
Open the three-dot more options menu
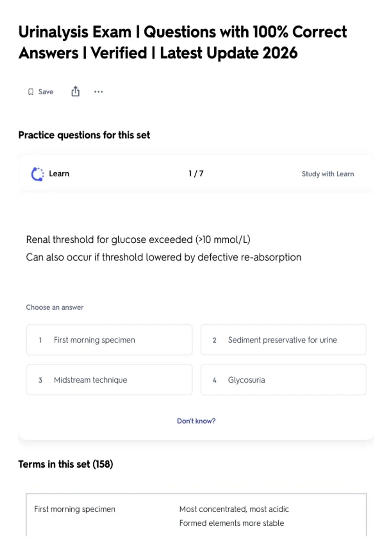coord(98,92)
